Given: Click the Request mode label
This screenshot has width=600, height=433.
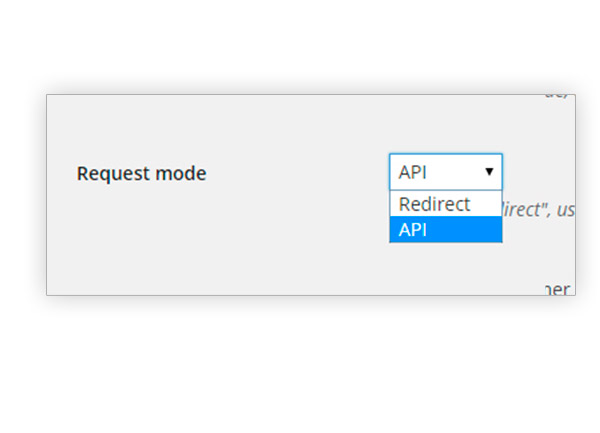Looking at the screenshot, I should click(141, 173).
